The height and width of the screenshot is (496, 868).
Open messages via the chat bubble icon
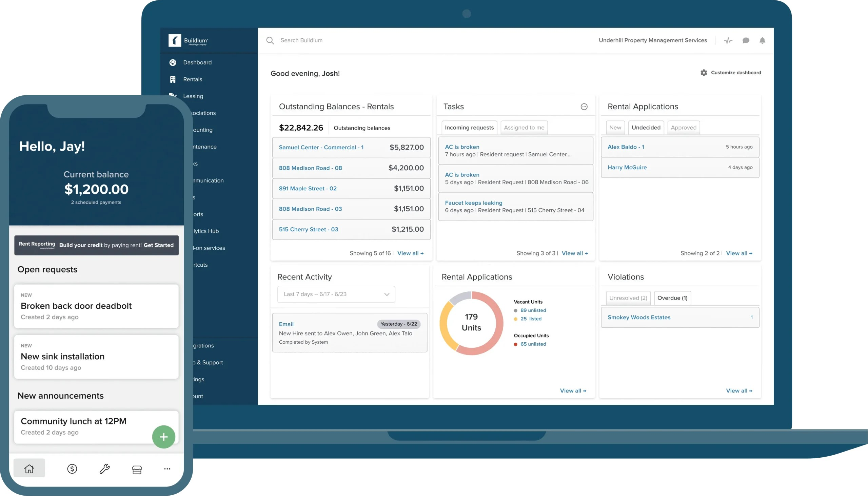(746, 40)
